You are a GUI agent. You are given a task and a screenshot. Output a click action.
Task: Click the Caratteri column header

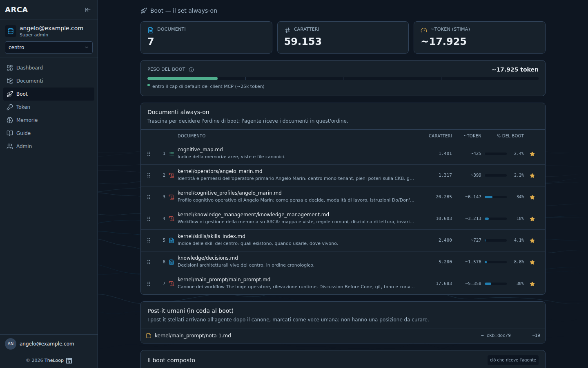point(440,136)
